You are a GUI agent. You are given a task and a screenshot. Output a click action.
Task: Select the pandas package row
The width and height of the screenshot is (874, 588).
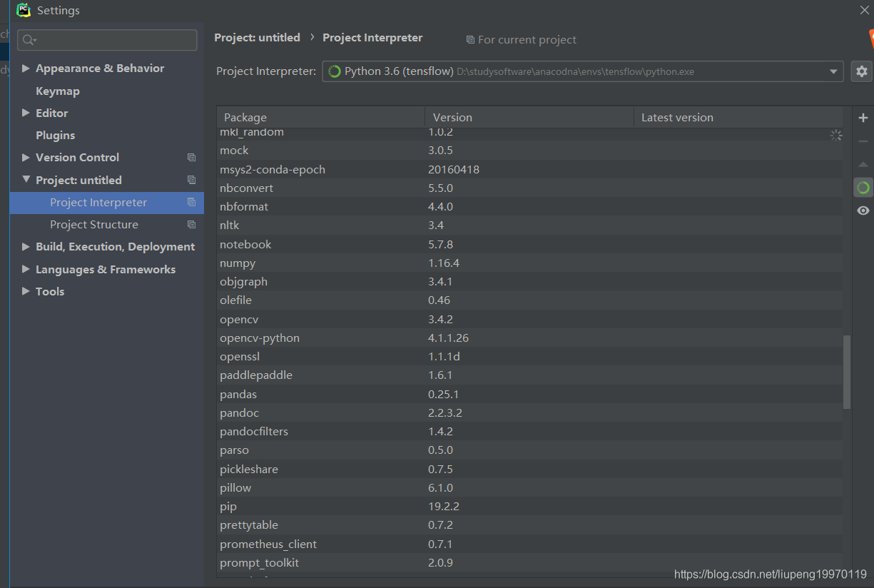[530, 395]
